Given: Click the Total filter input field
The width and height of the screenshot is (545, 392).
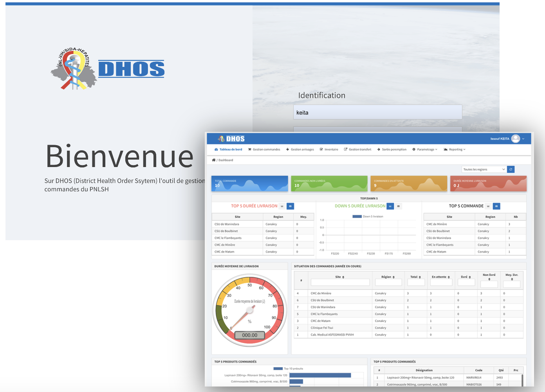Looking at the screenshot, I should [x=415, y=282].
